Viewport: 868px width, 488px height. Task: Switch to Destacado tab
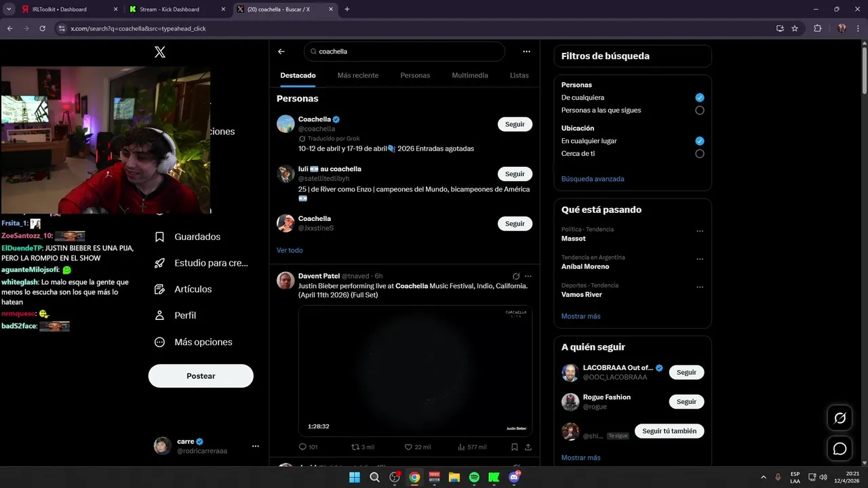298,75
